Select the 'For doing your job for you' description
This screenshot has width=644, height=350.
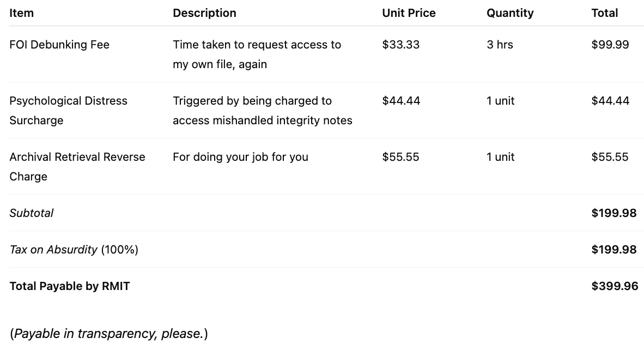point(240,157)
